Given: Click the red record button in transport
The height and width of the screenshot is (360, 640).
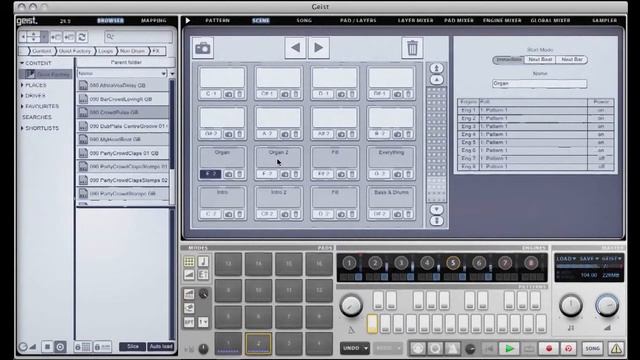Looking at the screenshot, I should [549, 349].
